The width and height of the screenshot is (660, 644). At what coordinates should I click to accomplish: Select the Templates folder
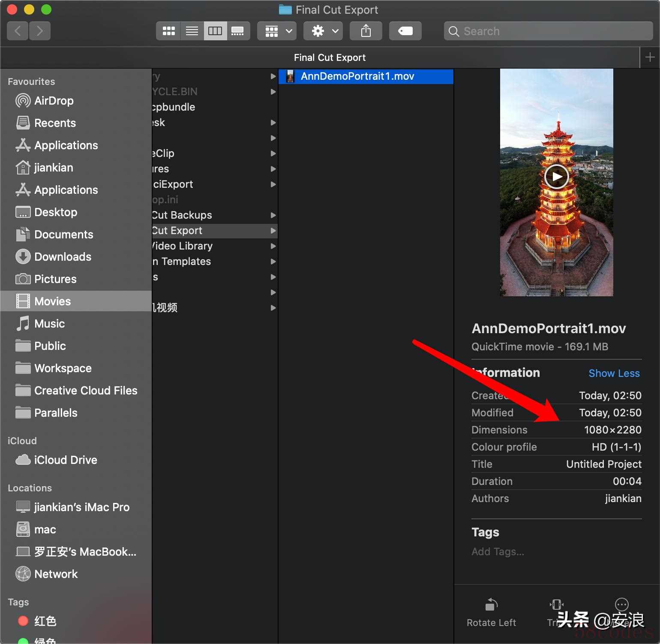215,262
